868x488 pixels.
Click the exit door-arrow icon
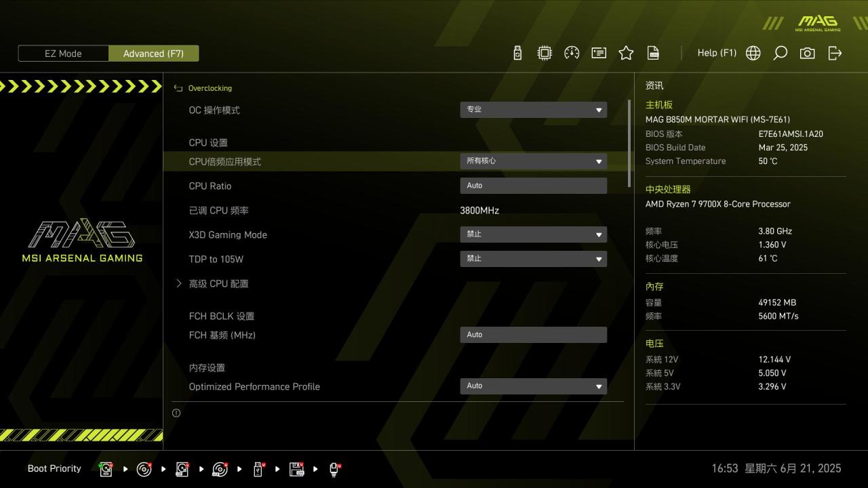pos(835,53)
